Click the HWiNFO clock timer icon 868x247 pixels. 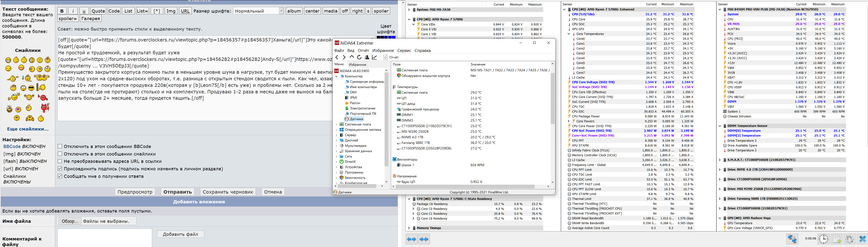[824, 239]
